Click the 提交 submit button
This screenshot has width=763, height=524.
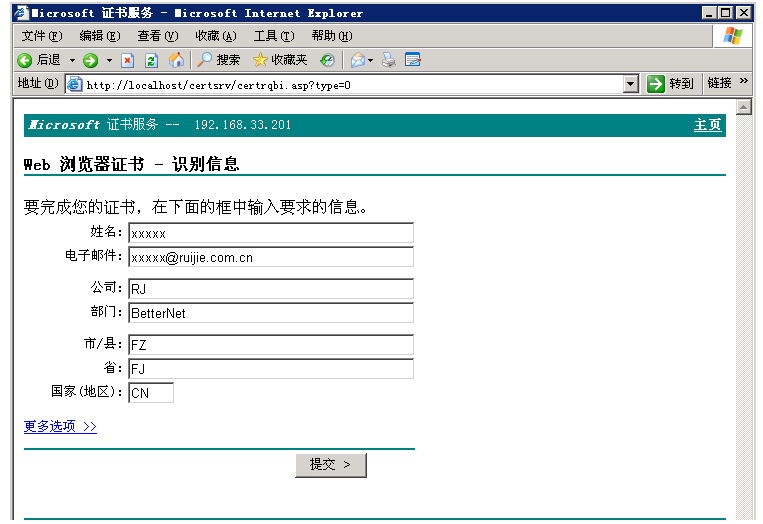pos(330,465)
